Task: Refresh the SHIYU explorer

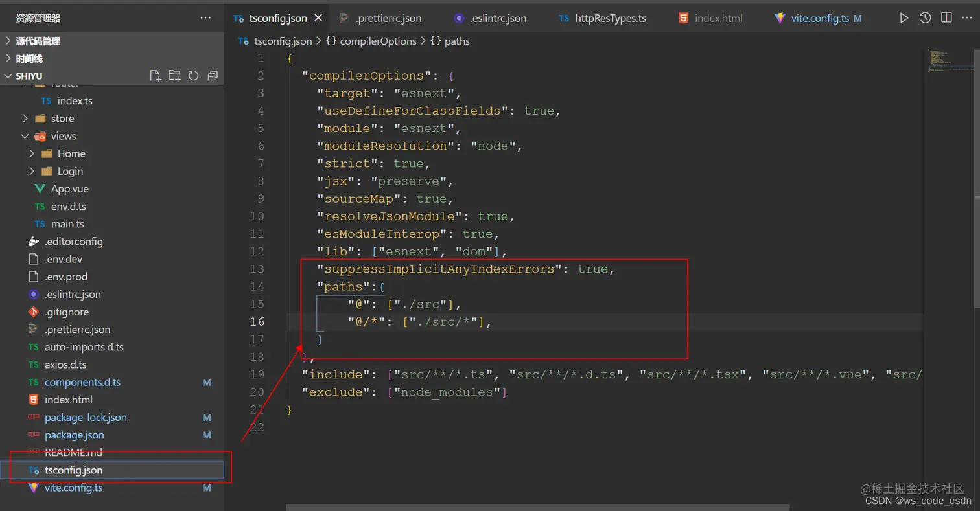Action: pos(193,76)
